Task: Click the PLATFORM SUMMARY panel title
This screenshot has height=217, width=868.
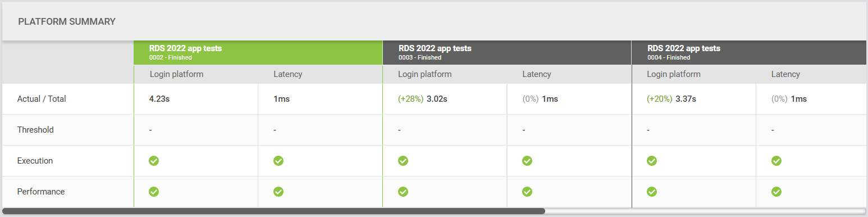Action: coord(67,22)
